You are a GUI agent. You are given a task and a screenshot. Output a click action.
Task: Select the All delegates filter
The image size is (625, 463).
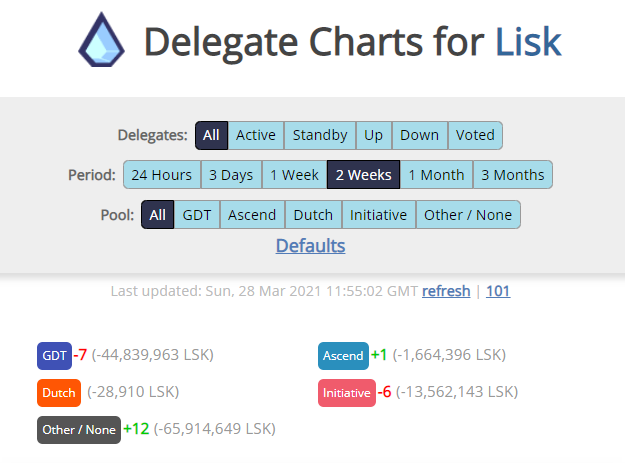click(211, 135)
